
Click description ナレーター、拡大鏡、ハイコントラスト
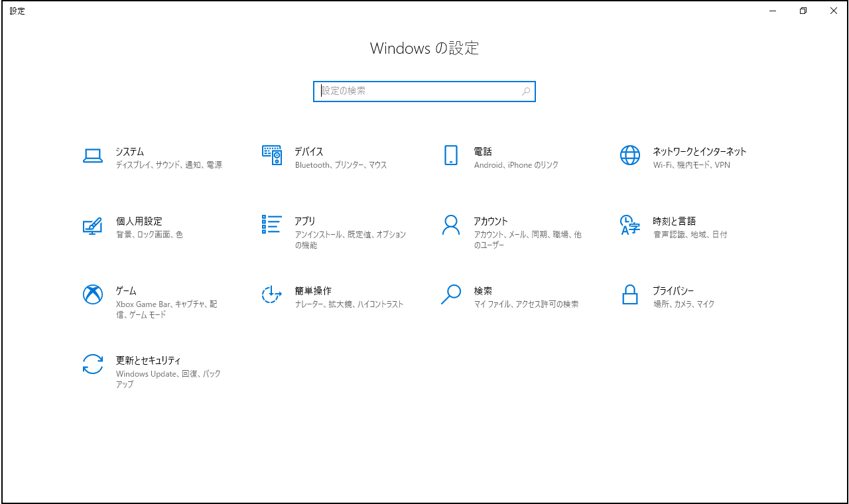[350, 304]
